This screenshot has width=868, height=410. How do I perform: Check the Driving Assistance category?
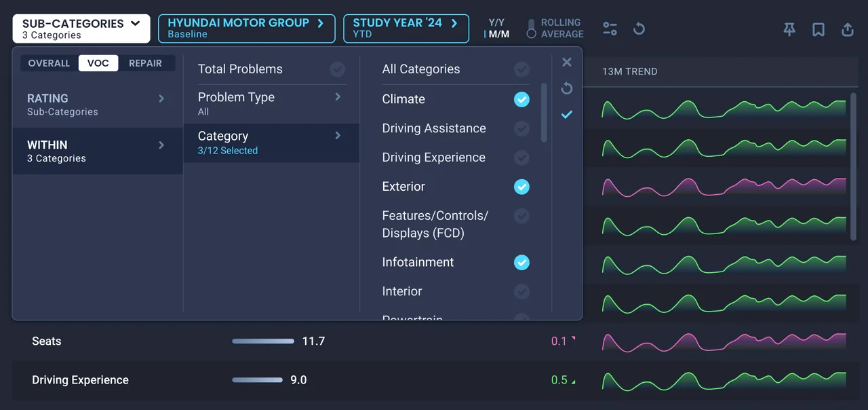[521, 128]
